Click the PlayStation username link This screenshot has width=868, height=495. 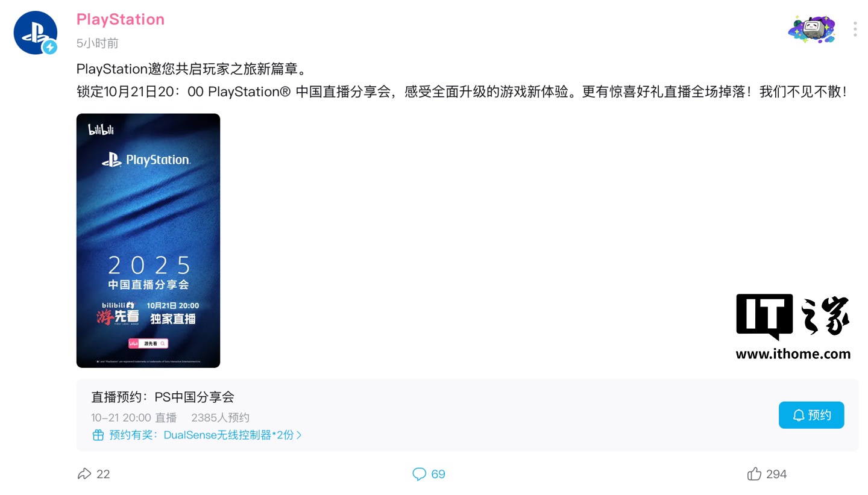click(x=121, y=19)
